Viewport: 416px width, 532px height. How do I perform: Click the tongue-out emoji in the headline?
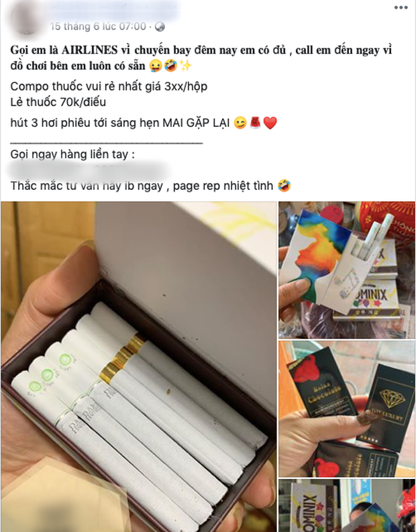(x=156, y=66)
